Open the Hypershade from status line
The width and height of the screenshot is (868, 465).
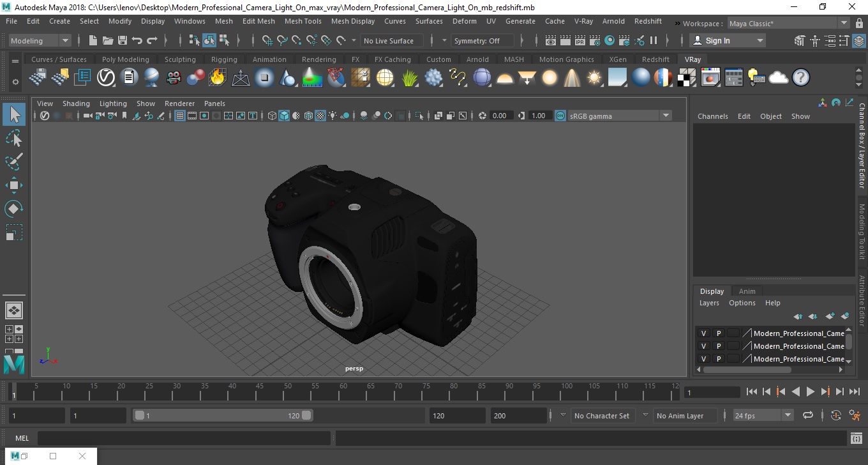click(x=610, y=40)
